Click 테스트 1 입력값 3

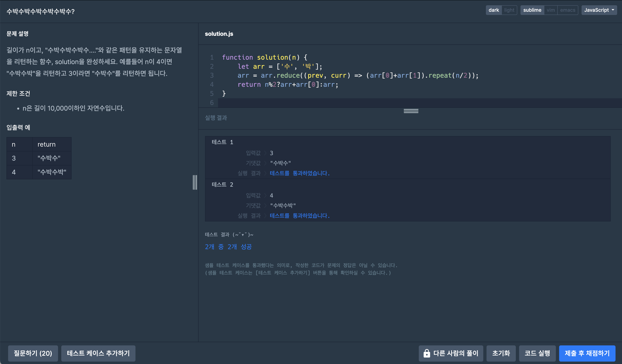tap(271, 153)
